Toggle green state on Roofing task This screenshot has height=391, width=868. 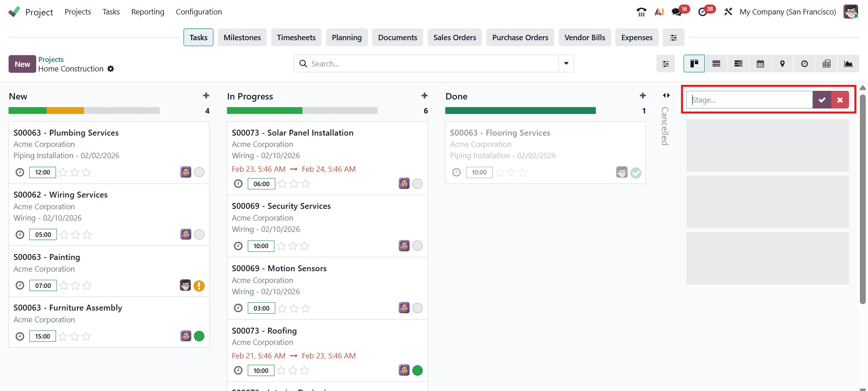[x=417, y=370]
